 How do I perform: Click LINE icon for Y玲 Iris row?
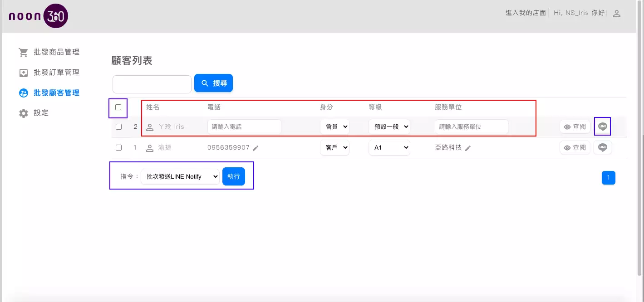602,127
